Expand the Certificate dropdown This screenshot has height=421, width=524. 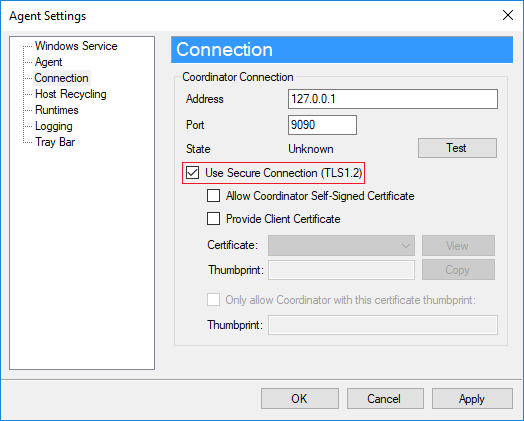coord(341,246)
